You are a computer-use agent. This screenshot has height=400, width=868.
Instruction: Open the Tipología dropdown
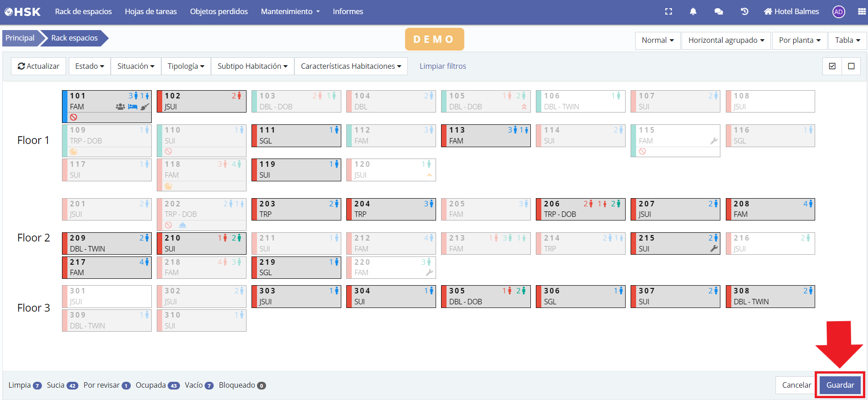pyautogui.click(x=185, y=66)
